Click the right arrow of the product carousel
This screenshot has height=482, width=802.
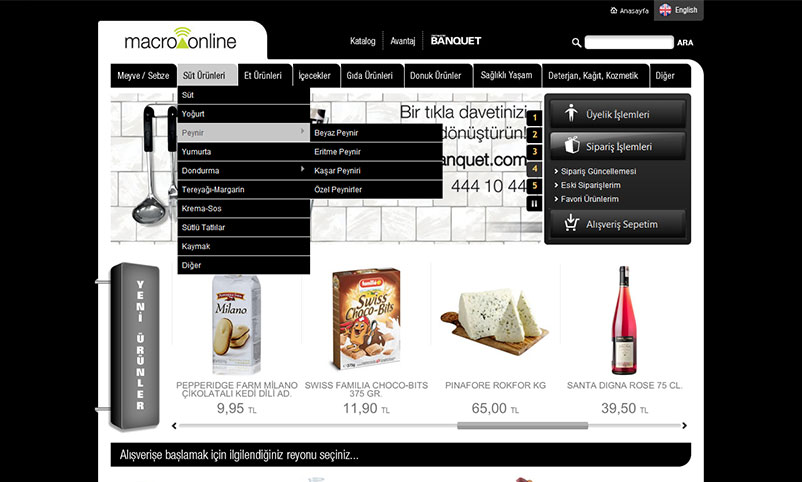(684, 426)
